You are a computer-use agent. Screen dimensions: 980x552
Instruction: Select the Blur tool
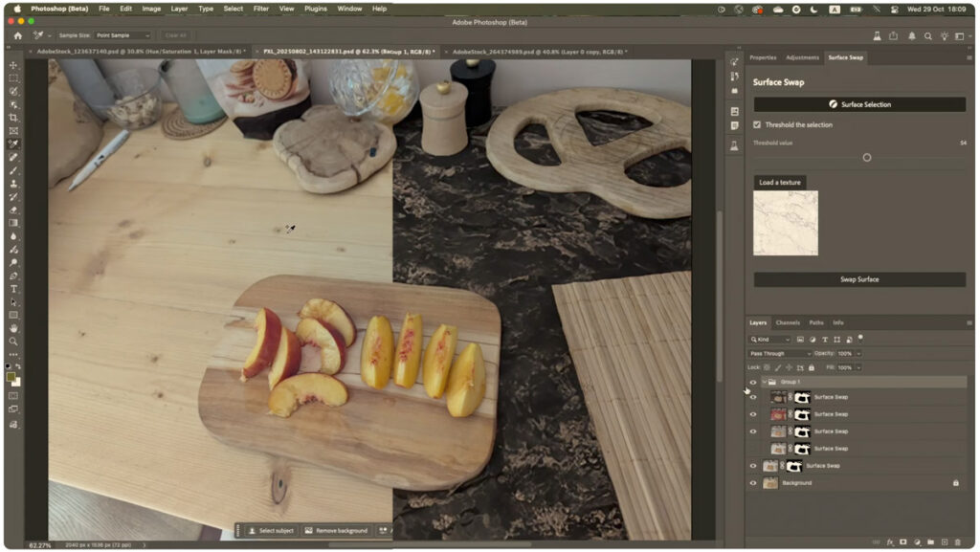coord(13,236)
